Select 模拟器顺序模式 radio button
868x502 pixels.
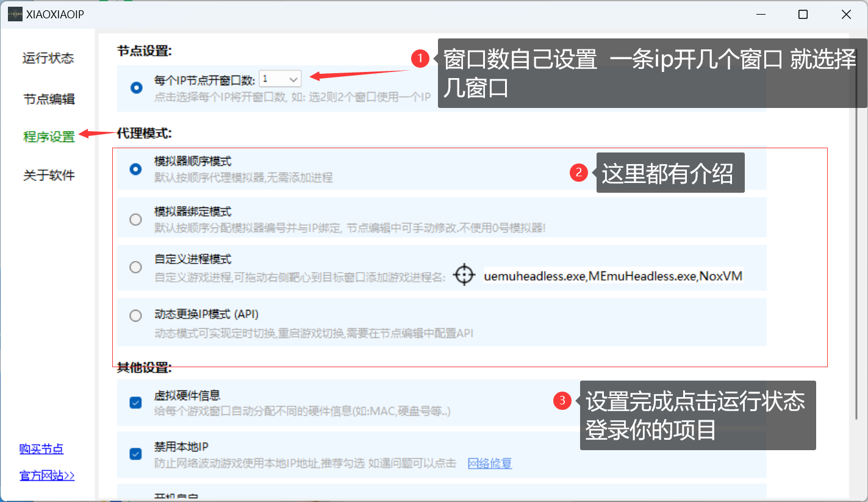(136, 170)
